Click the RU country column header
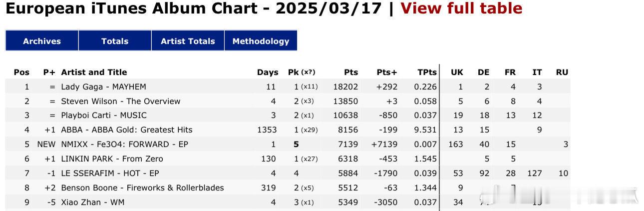This screenshot has height=211, width=644. 562,72
